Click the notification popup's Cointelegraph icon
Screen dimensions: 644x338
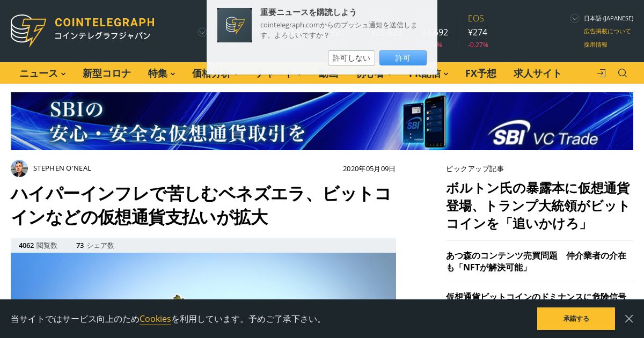(235, 25)
